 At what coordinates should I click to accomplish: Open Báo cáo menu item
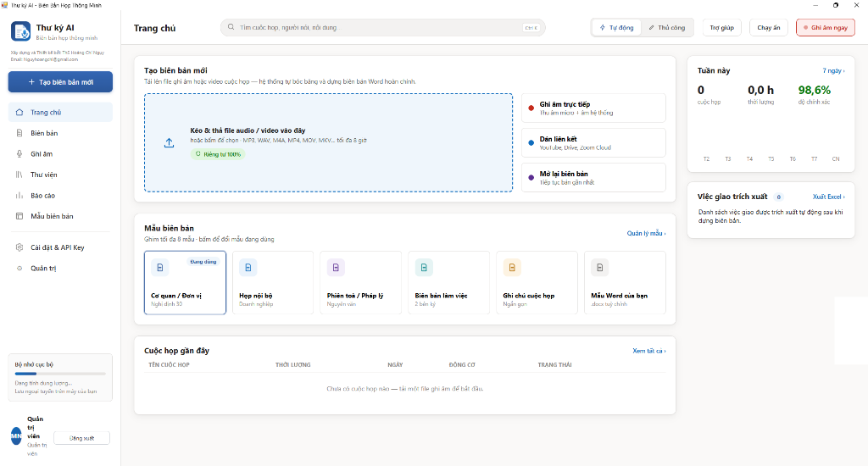(60, 196)
